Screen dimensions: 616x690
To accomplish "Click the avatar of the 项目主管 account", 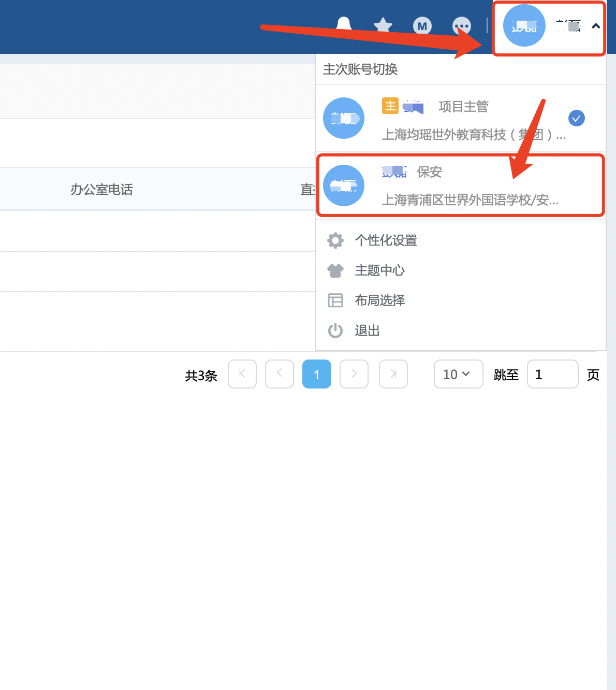I will (344, 118).
